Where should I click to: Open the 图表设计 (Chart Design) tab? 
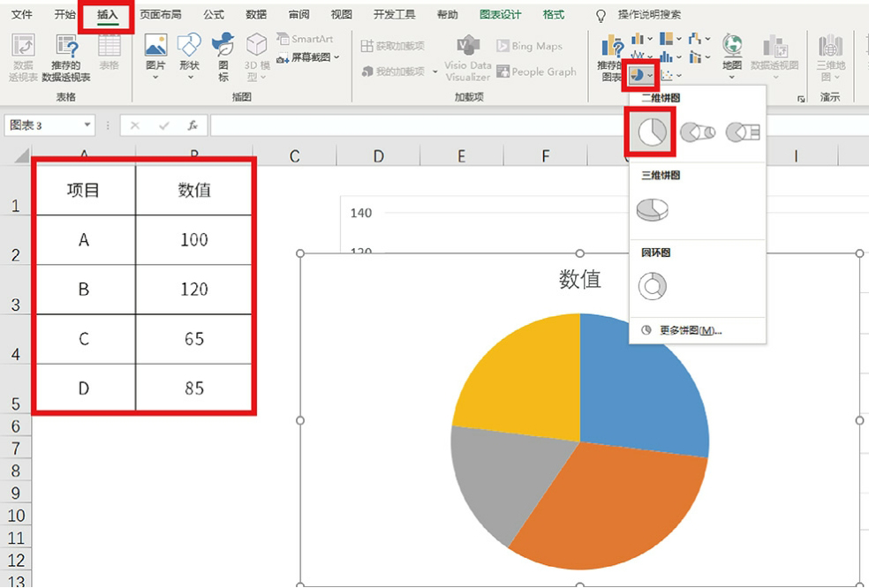[500, 15]
